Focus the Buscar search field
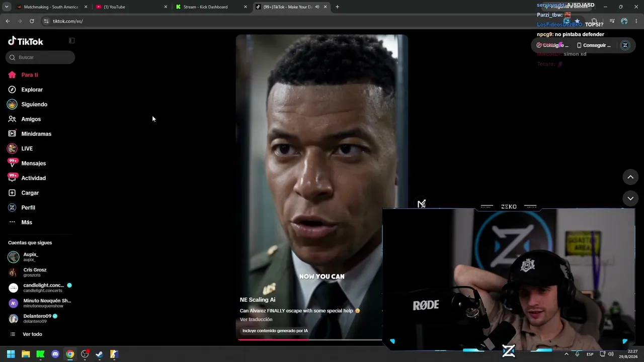Image resolution: width=644 pixels, height=362 pixels. [x=40, y=57]
